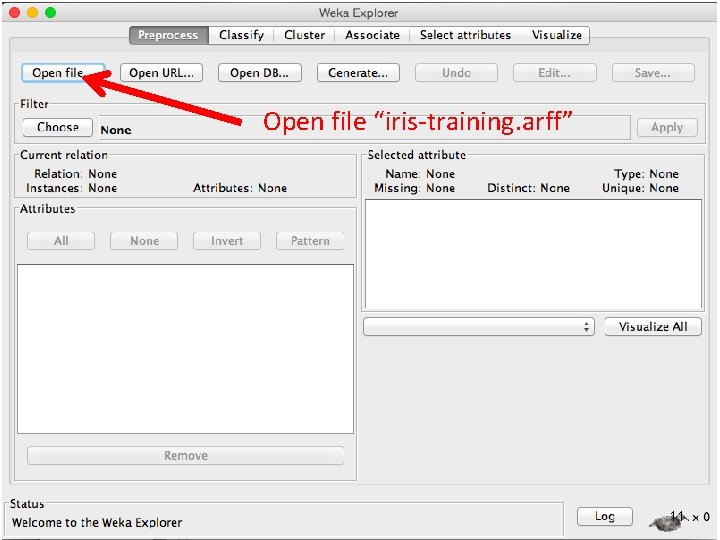Viewport: 720px width, 540px height.
Task: Minimize the Weka Explorer window
Action: tap(32, 12)
